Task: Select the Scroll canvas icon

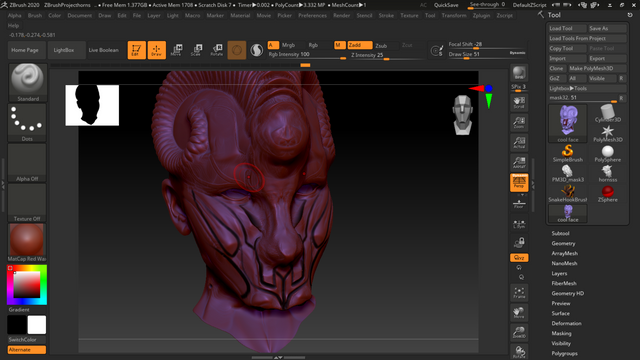Action: coord(519,102)
